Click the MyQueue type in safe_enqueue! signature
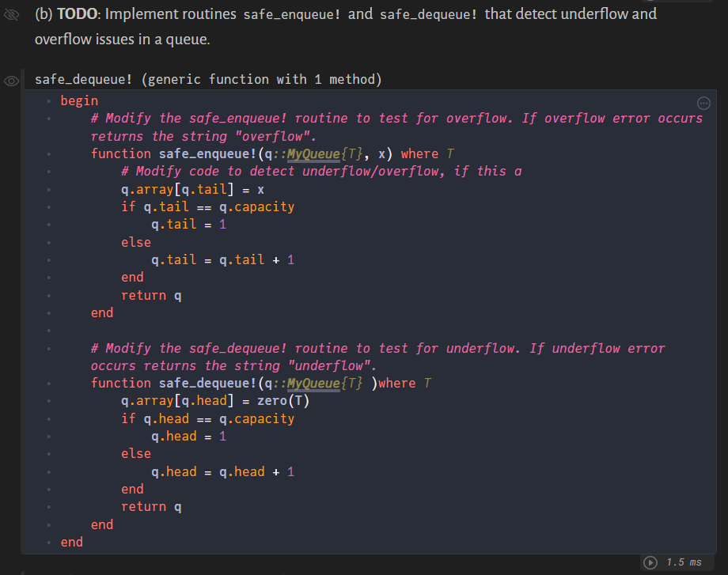 (313, 154)
